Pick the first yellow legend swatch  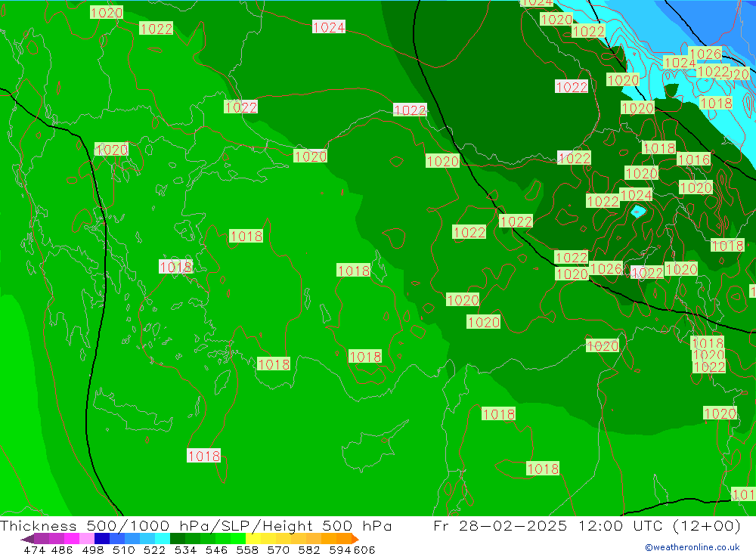tap(253, 538)
